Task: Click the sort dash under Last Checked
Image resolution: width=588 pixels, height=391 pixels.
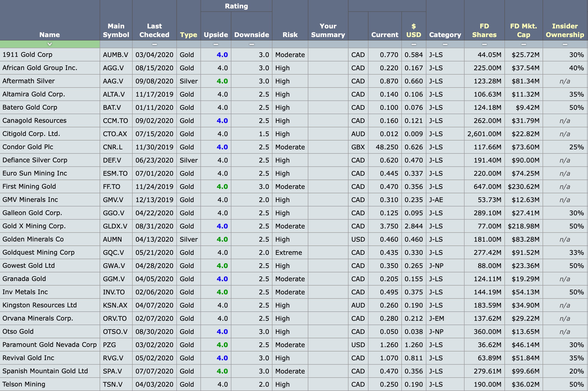Action: (x=154, y=44)
